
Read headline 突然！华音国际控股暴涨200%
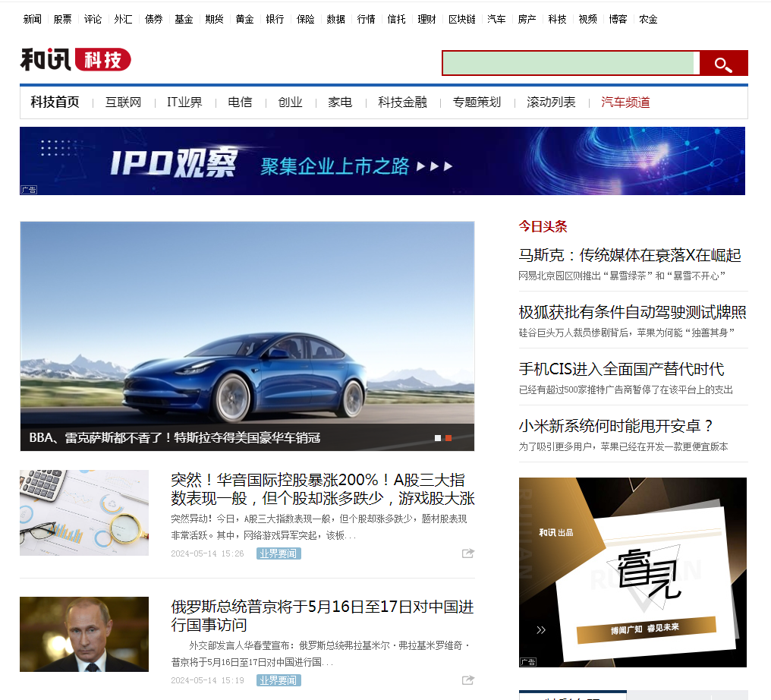point(323,489)
